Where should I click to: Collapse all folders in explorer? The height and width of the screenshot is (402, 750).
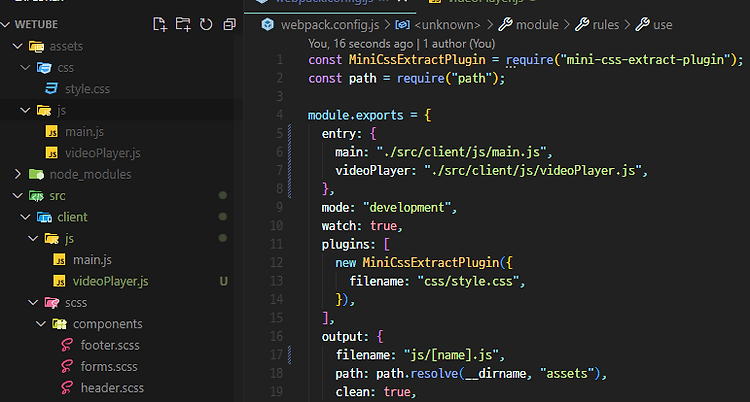(230, 24)
